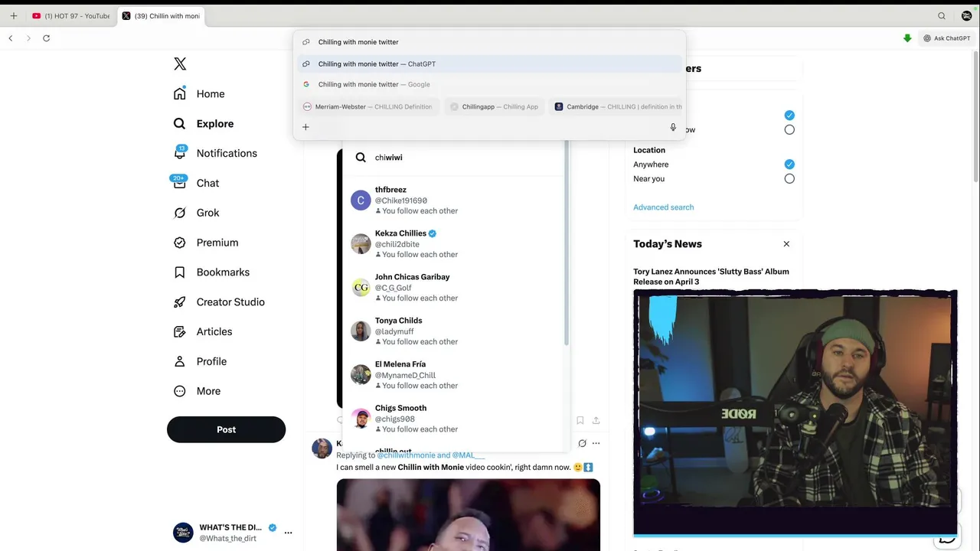
Task: Switch to HOT 97 YouTube tab
Action: pyautogui.click(x=70, y=16)
